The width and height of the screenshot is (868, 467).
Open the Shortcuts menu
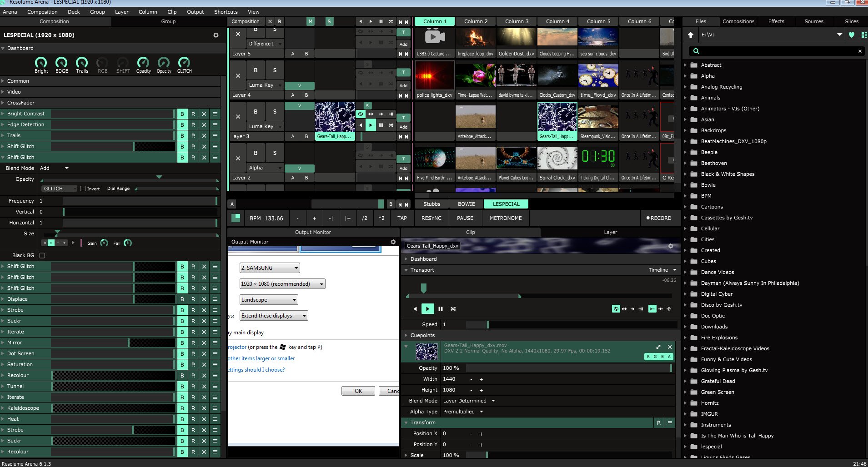pyautogui.click(x=226, y=12)
